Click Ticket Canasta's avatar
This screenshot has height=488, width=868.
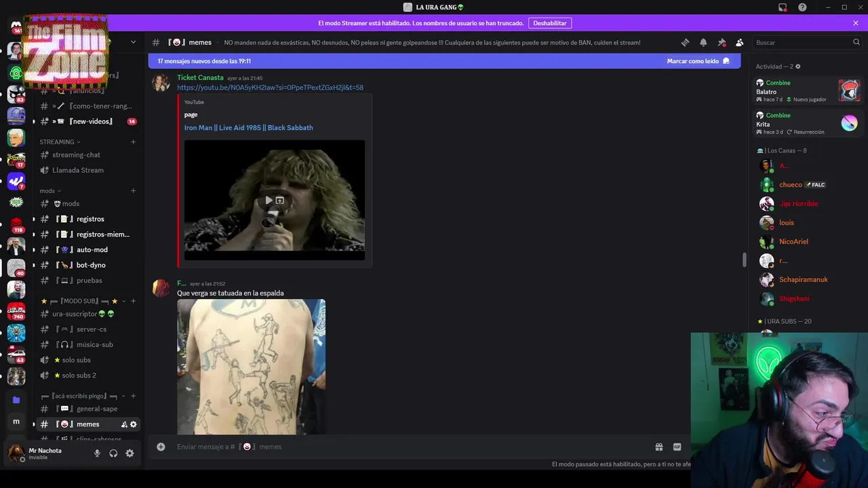tap(161, 83)
